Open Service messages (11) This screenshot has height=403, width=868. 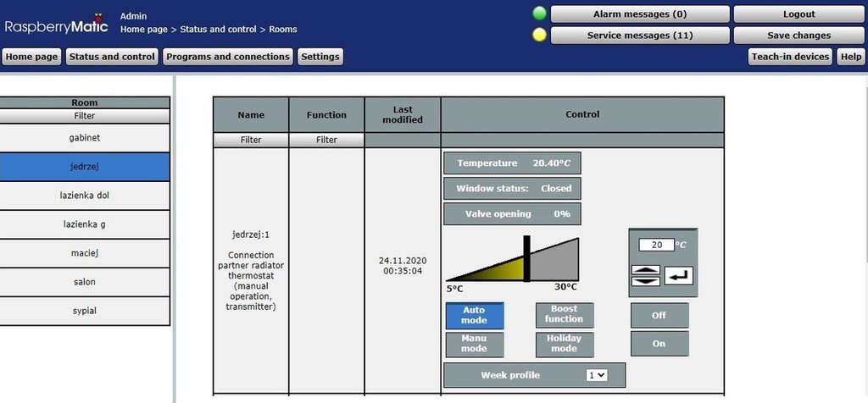pyautogui.click(x=640, y=36)
